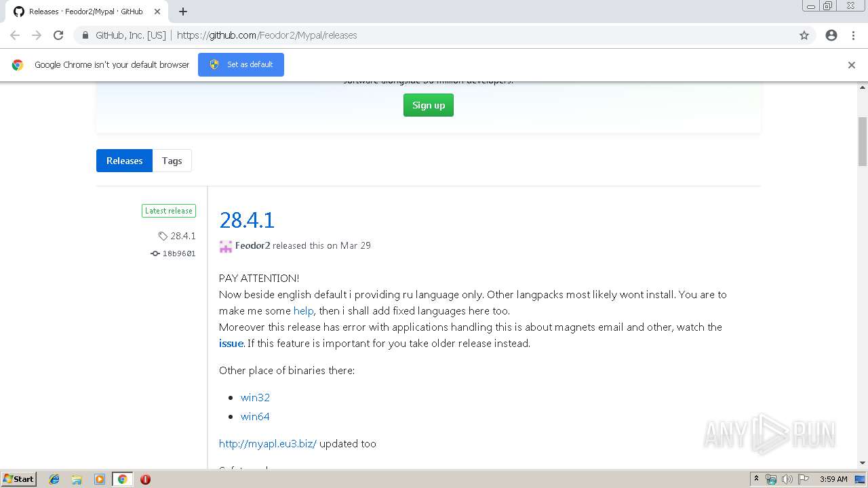Open the 'issue' link in release notes
This screenshot has height=488, width=868.
231,343
